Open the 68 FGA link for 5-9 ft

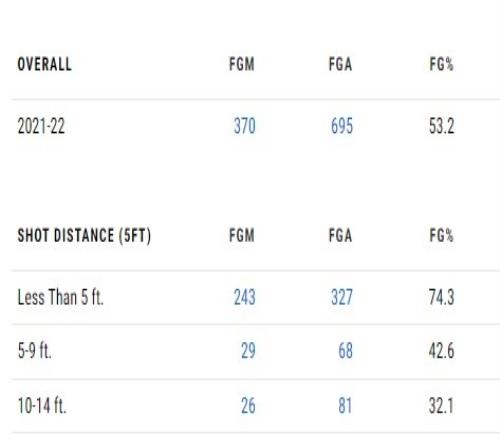click(x=346, y=351)
